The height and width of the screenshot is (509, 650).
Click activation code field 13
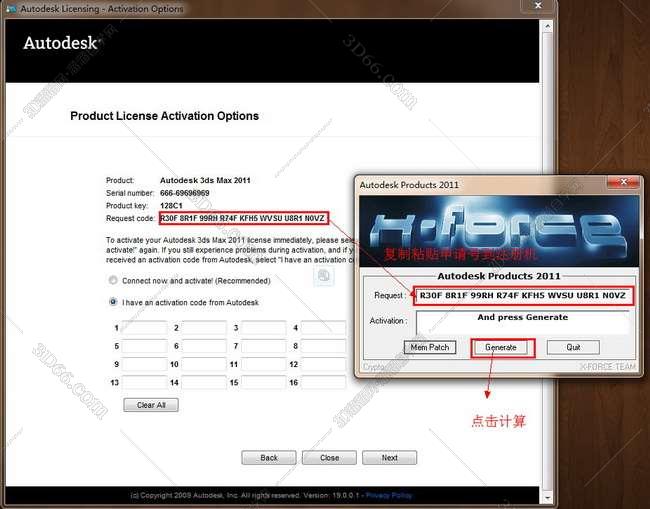coord(145,383)
